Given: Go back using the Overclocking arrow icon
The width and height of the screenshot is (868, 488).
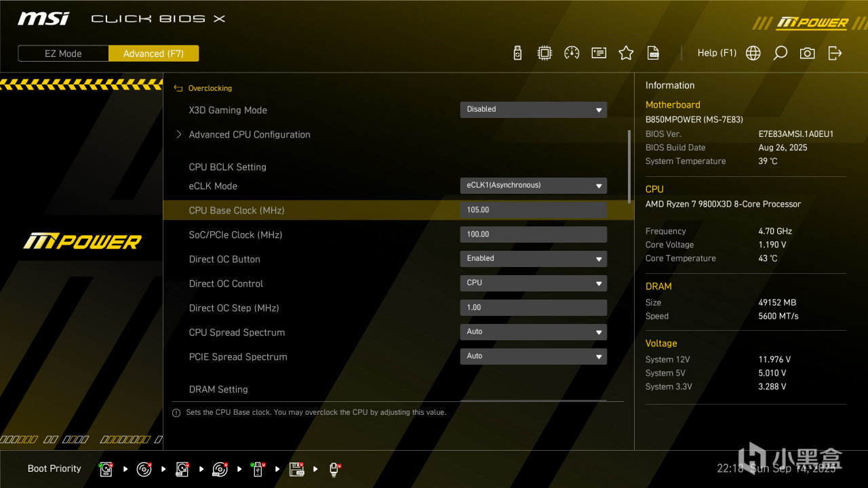Looking at the screenshot, I should click(178, 88).
